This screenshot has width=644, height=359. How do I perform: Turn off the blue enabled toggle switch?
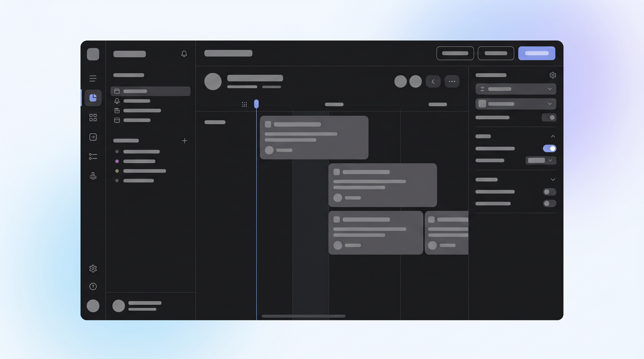(x=549, y=148)
